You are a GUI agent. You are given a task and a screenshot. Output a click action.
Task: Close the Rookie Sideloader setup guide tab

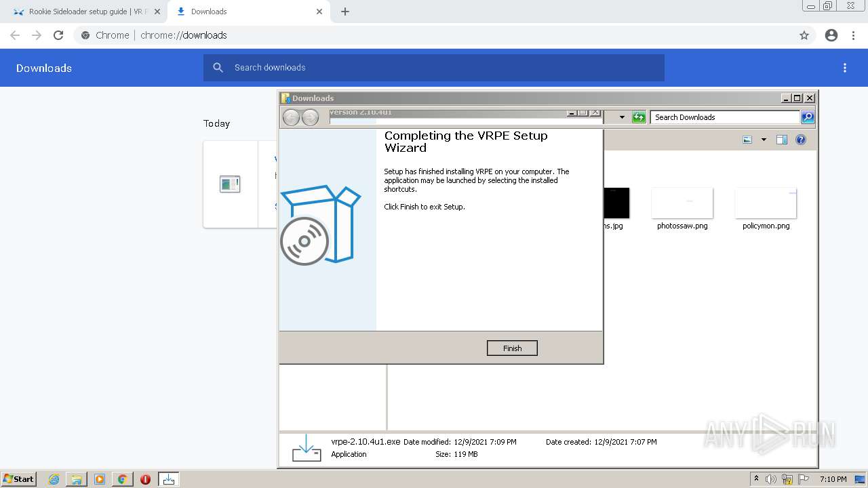click(x=157, y=12)
